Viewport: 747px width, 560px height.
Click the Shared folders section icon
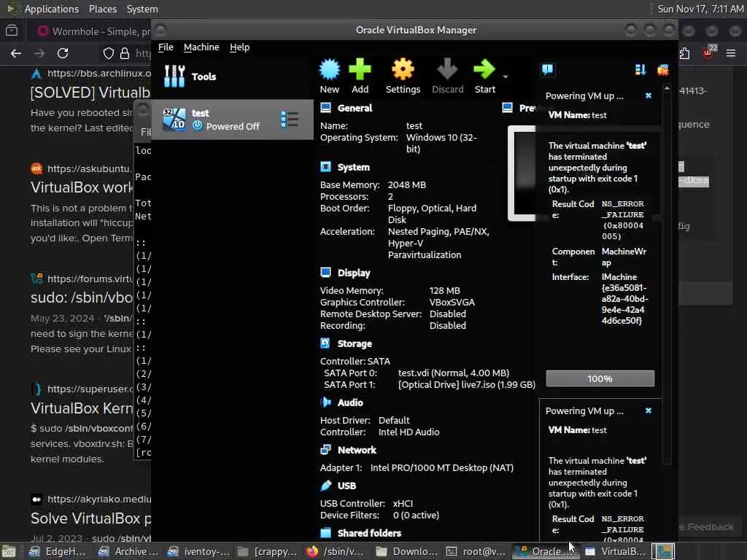[325, 532]
